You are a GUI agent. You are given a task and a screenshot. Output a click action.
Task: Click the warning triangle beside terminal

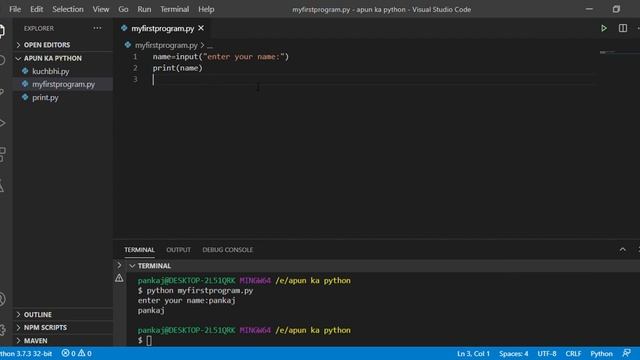pos(119,278)
